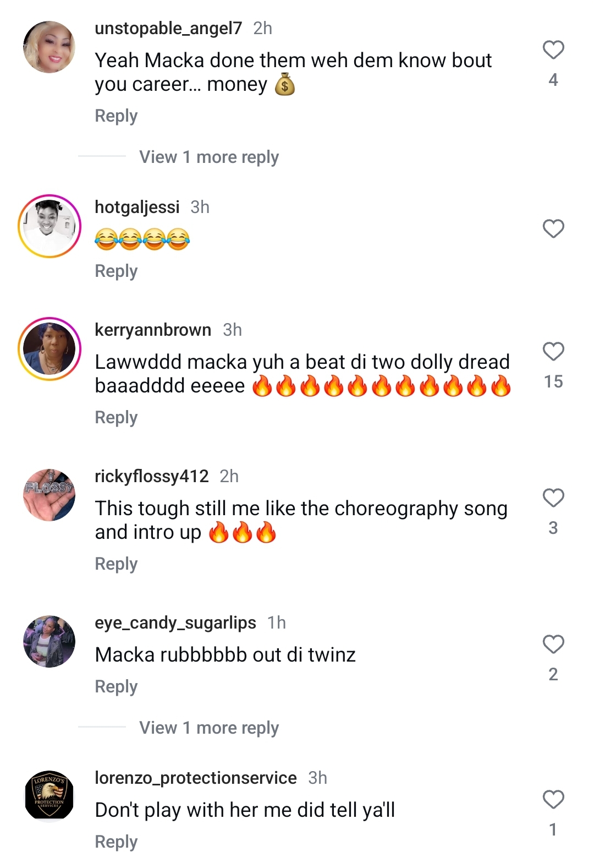
Task: Open hotgaljessi's story from avatar
Action: 50,226
